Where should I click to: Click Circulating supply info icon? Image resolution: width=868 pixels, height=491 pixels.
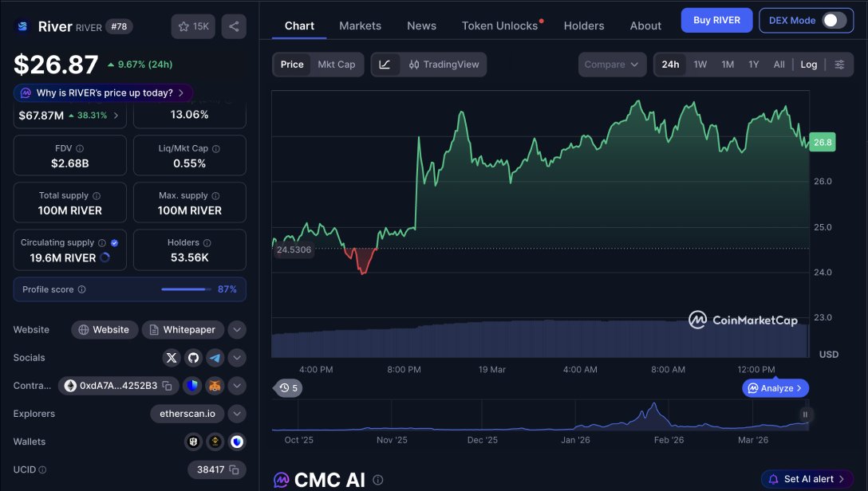tap(102, 243)
